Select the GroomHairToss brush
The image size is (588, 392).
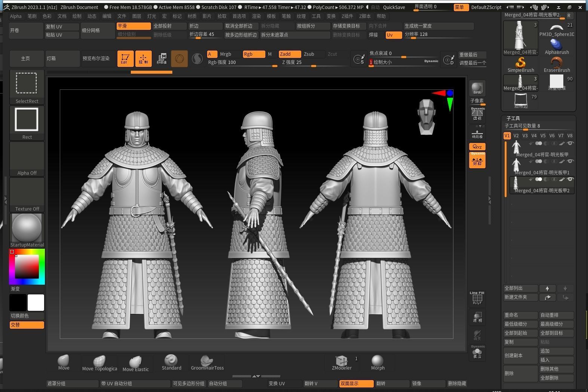tap(207, 362)
